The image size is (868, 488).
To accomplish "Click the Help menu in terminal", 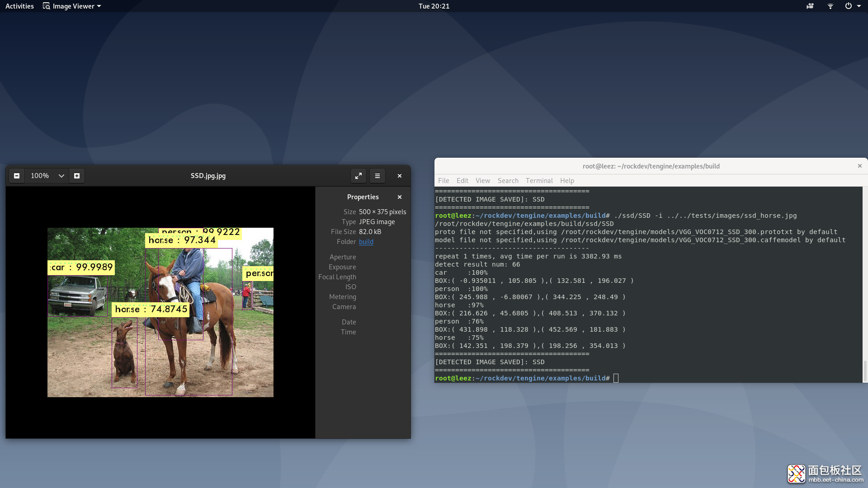I will tap(566, 181).
